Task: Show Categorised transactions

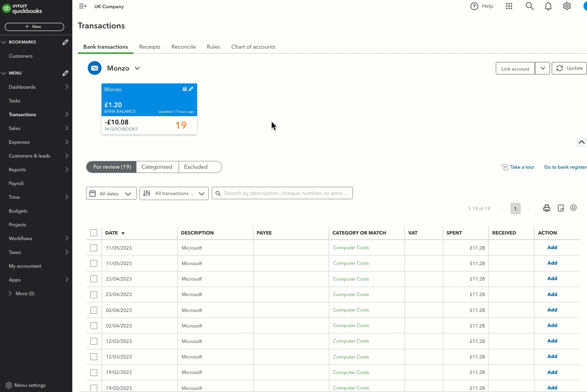Action: coord(157,167)
